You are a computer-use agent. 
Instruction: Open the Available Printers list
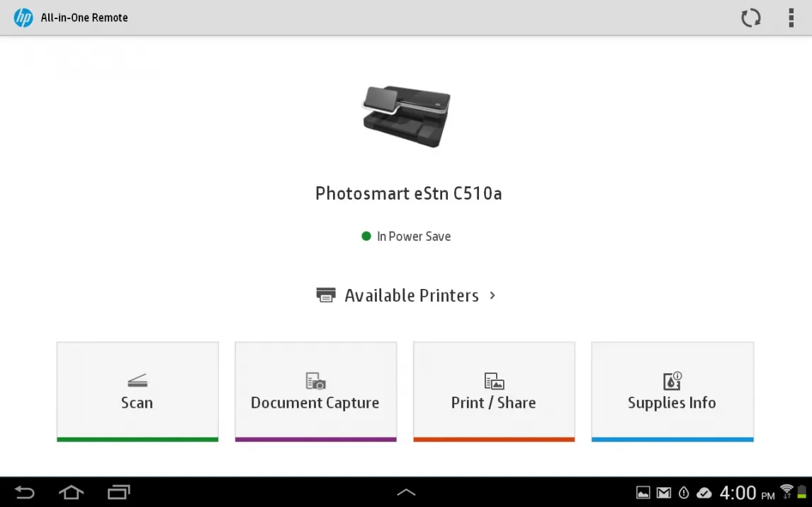[411, 295]
